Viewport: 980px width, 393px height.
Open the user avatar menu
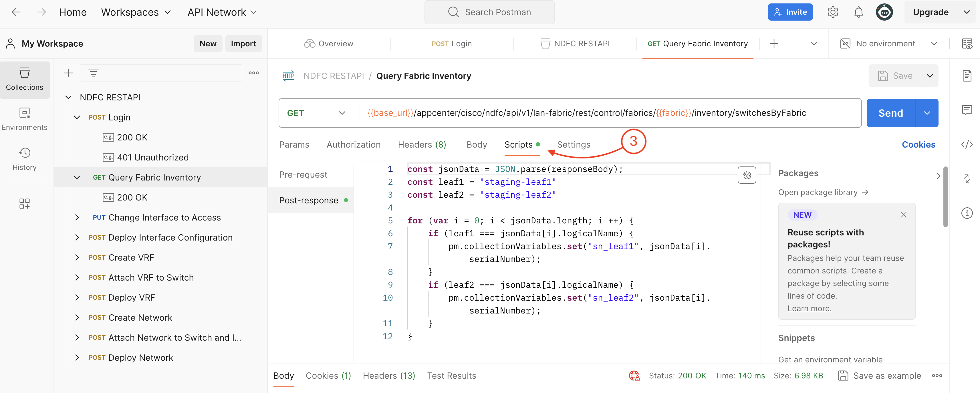(884, 12)
